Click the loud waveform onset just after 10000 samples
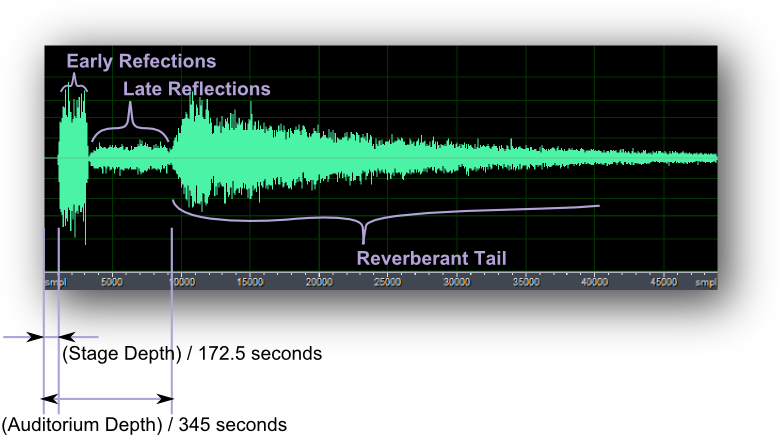Viewport: 782px width, 435px height. 195,152
